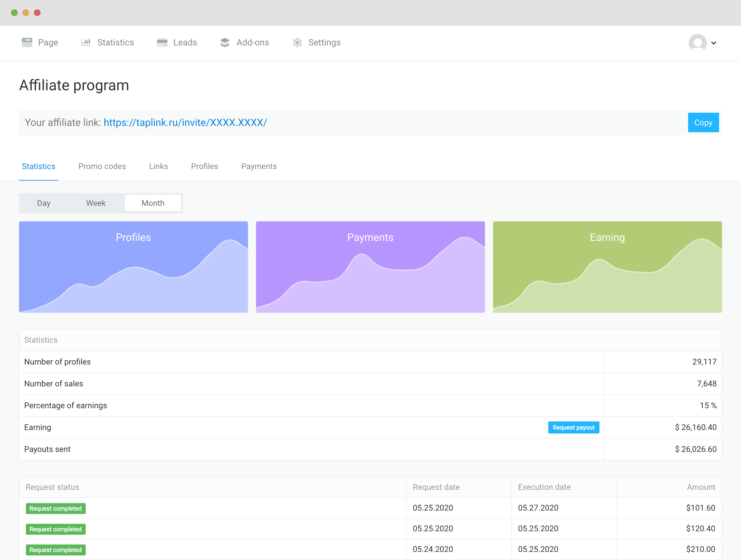Click the Number of profiles row label
741x560 pixels.
tap(57, 362)
